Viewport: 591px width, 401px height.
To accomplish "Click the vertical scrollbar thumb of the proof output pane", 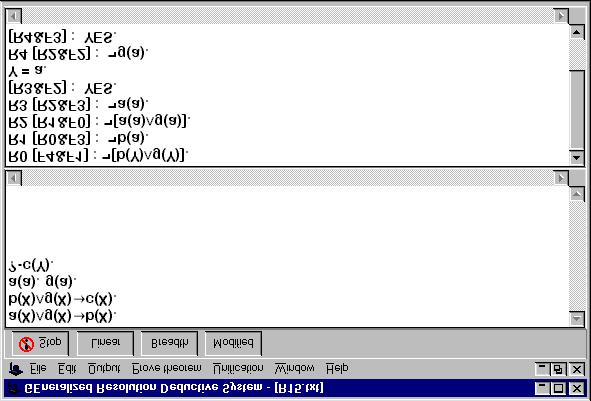I will click(577, 109).
